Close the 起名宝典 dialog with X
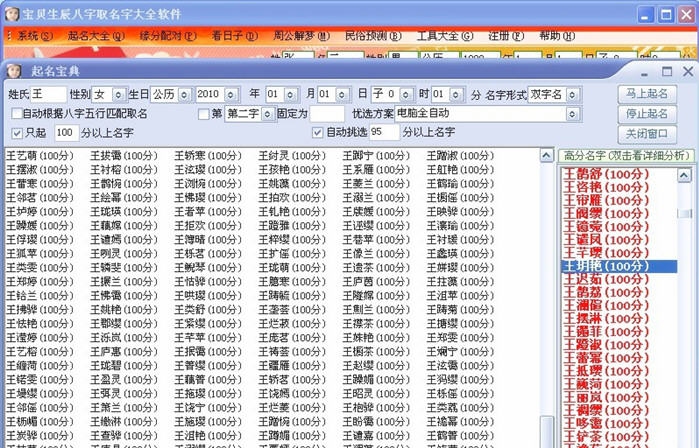Screen dimensions: 699x448 click(x=687, y=72)
